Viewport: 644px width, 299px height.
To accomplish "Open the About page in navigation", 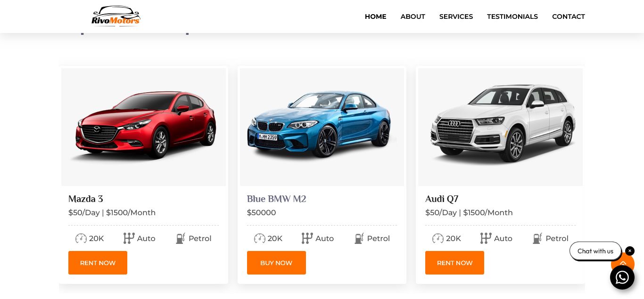I will point(413,16).
